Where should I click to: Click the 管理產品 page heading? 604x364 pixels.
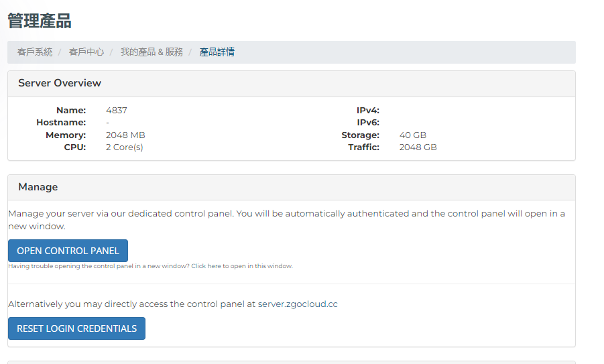coord(40,21)
